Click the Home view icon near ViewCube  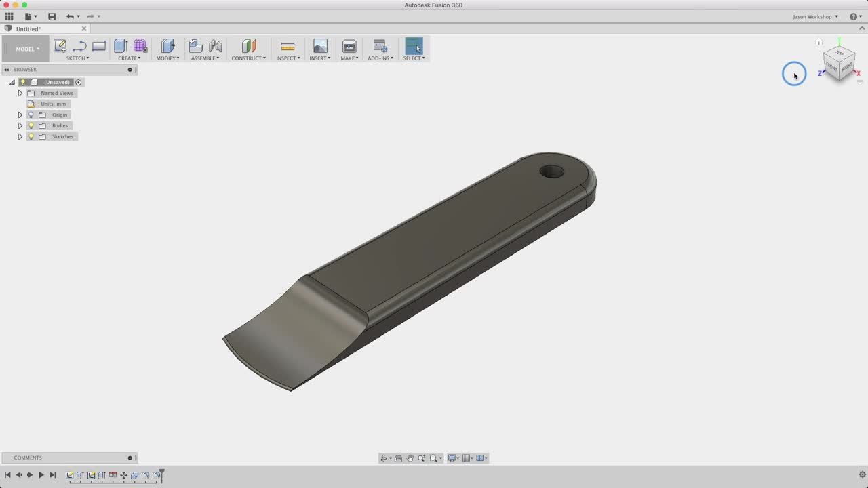(818, 42)
